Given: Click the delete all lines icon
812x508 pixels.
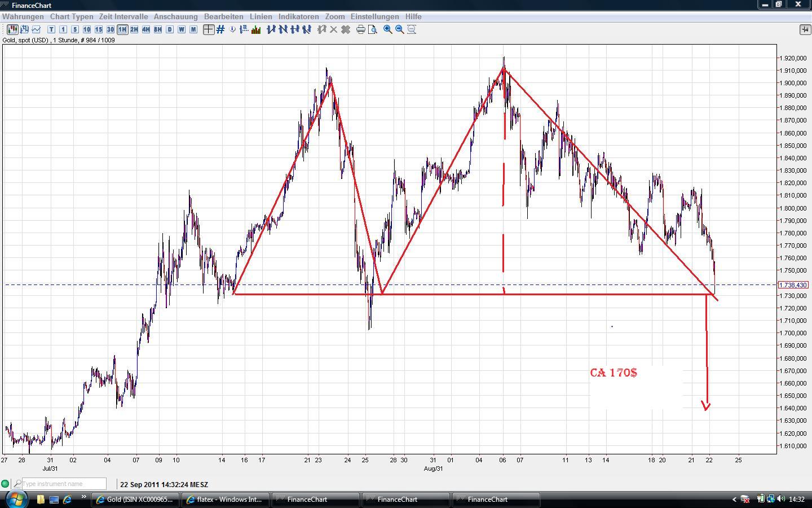Looking at the screenshot, I should 346,29.
